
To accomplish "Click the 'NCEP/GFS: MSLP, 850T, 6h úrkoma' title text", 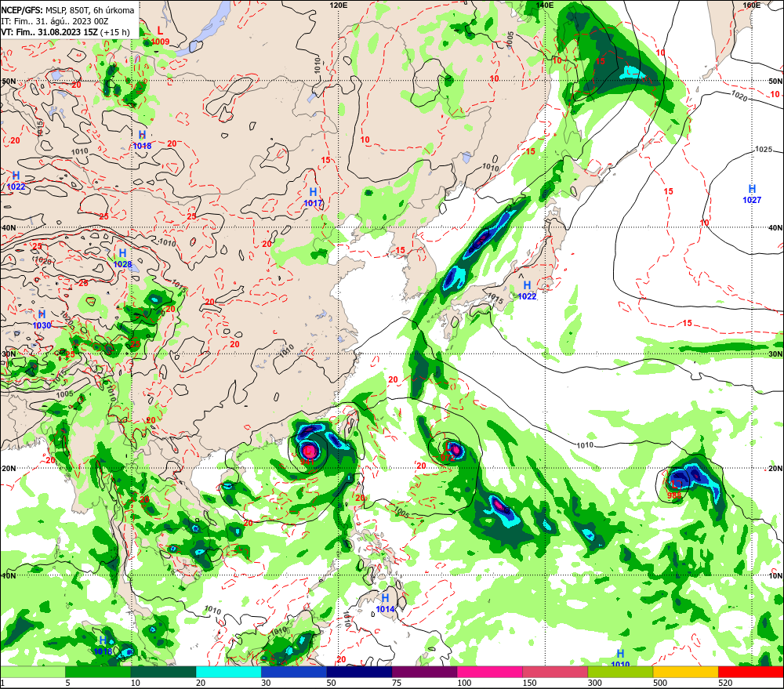I will click(x=67, y=10).
